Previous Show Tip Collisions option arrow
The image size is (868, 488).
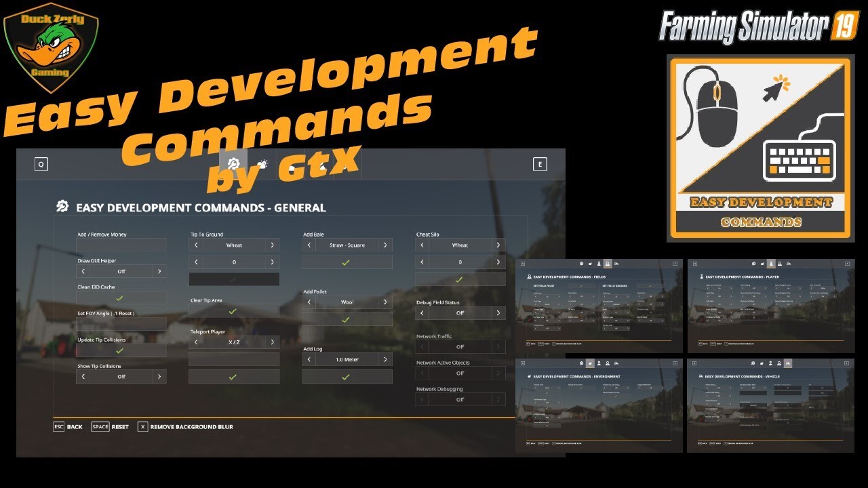click(x=83, y=376)
